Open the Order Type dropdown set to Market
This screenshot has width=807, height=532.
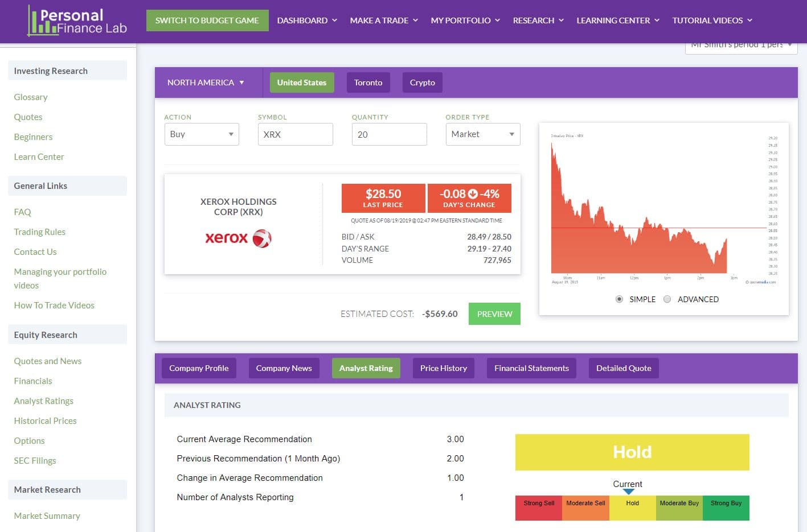[x=483, y=134]
